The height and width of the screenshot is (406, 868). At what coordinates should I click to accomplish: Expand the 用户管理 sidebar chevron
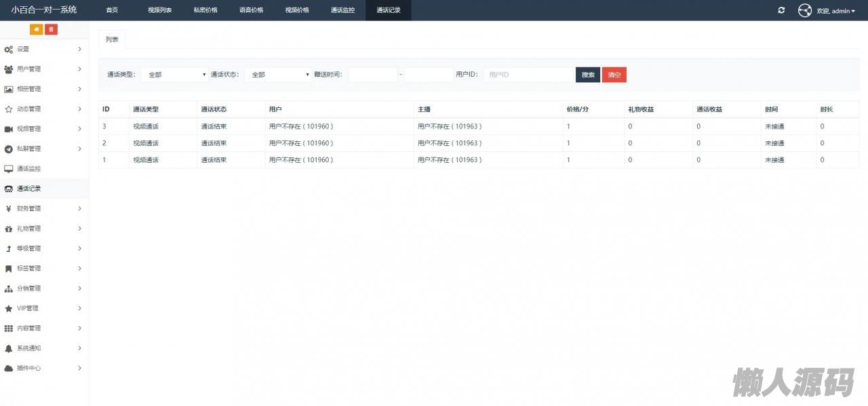click(x=79, y=69)
